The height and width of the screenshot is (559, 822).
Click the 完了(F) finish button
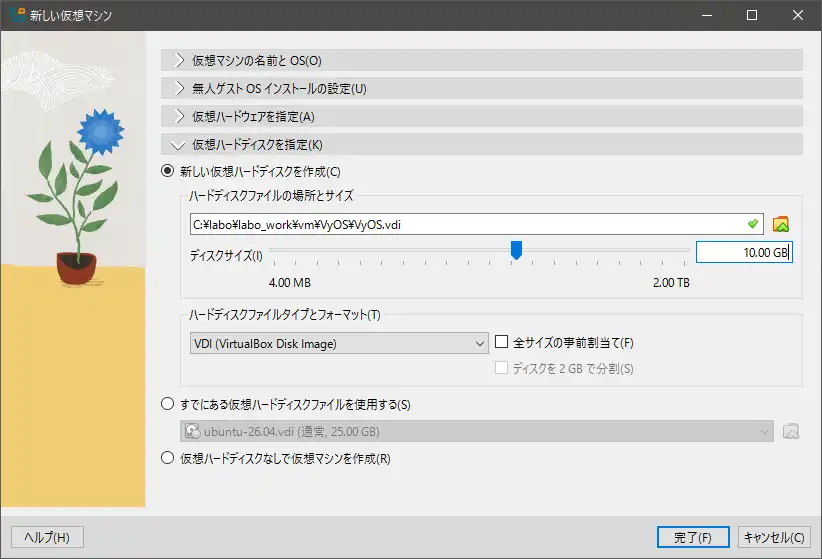(x=693, y=537)
